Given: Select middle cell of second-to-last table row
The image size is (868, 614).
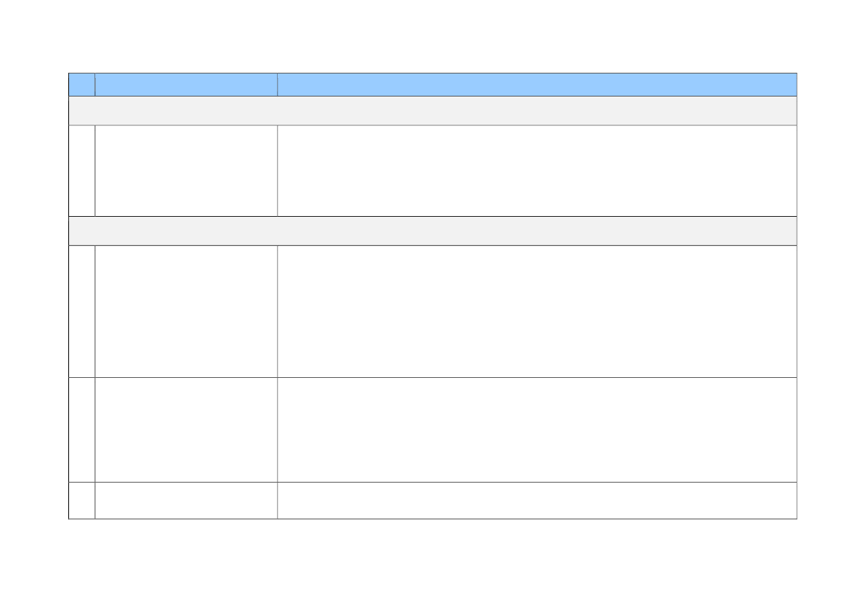Looking at the screenshot, I should click(186, 430).
